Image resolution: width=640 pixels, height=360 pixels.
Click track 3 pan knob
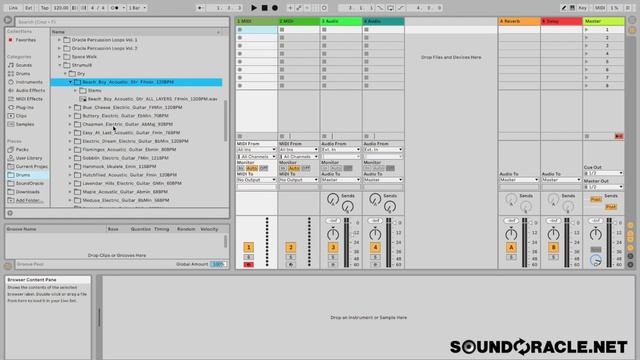click(x=333, y=234)
